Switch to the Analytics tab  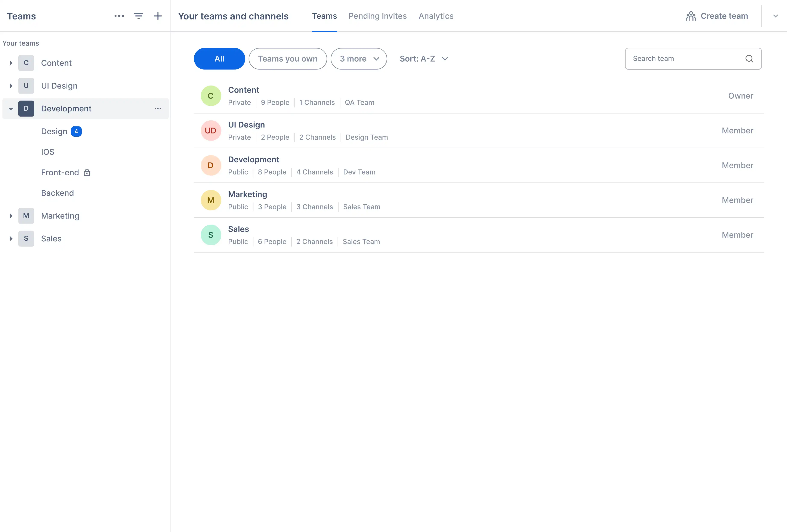tap(436, 16)
